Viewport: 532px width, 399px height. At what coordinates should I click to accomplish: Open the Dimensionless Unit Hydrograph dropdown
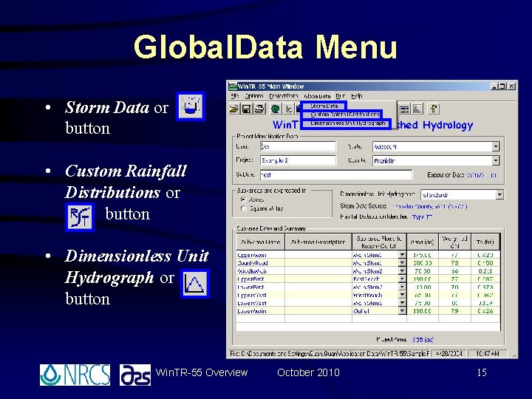click(499, 195)
